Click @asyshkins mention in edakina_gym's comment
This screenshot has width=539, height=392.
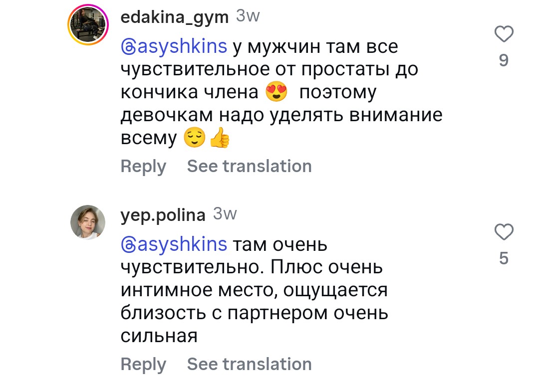pyautogui.click(x=175, y=47)
